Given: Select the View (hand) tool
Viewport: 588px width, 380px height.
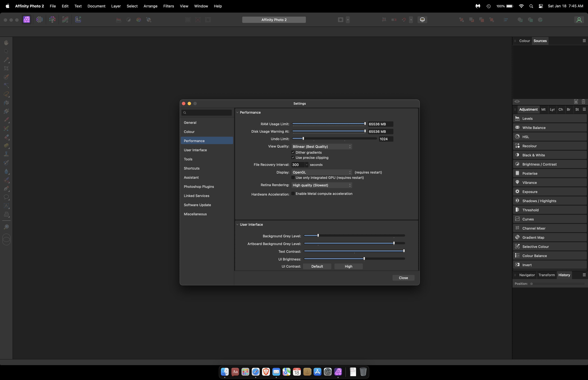Looking at the screenshot, I should [x=6, y=43].
